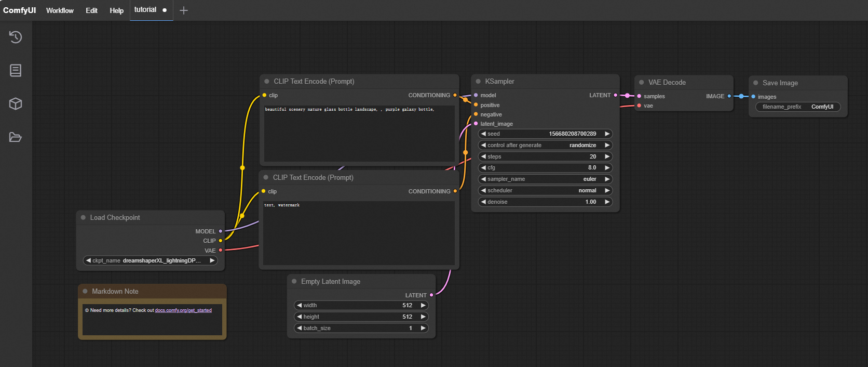Open the Help menu
Image resolution: width=868 pixels, height=367 pixels.
click(x=116, y=10)
